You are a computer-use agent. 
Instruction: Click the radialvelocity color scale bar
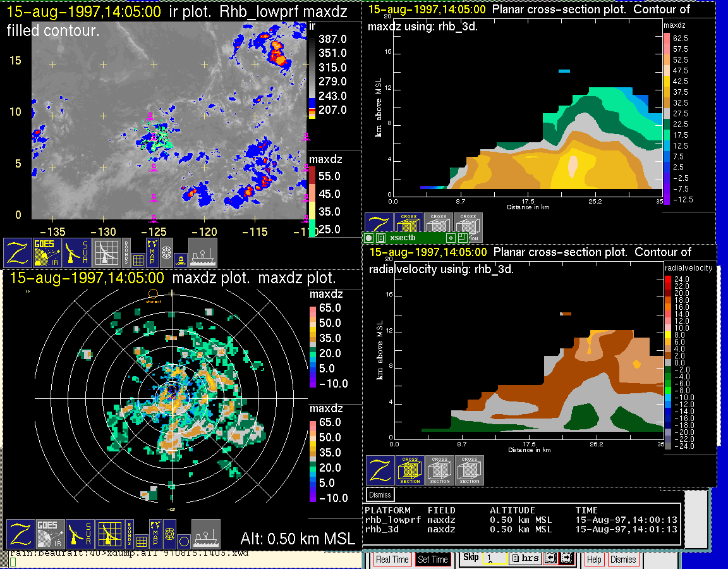pyautogui.click(x=667, y=359)
